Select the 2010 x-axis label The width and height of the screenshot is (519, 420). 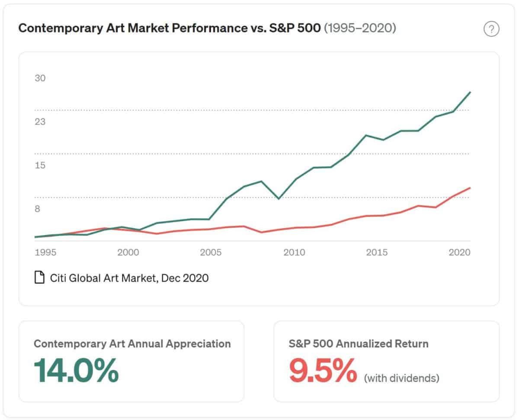click(294, 252)
